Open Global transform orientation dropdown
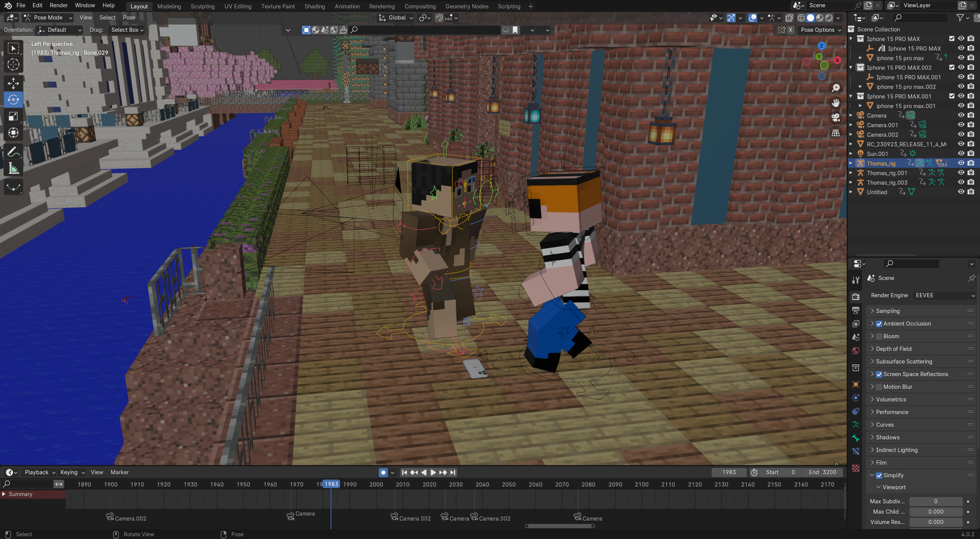This screenshot has width=980, height=539. coord(396,18)
